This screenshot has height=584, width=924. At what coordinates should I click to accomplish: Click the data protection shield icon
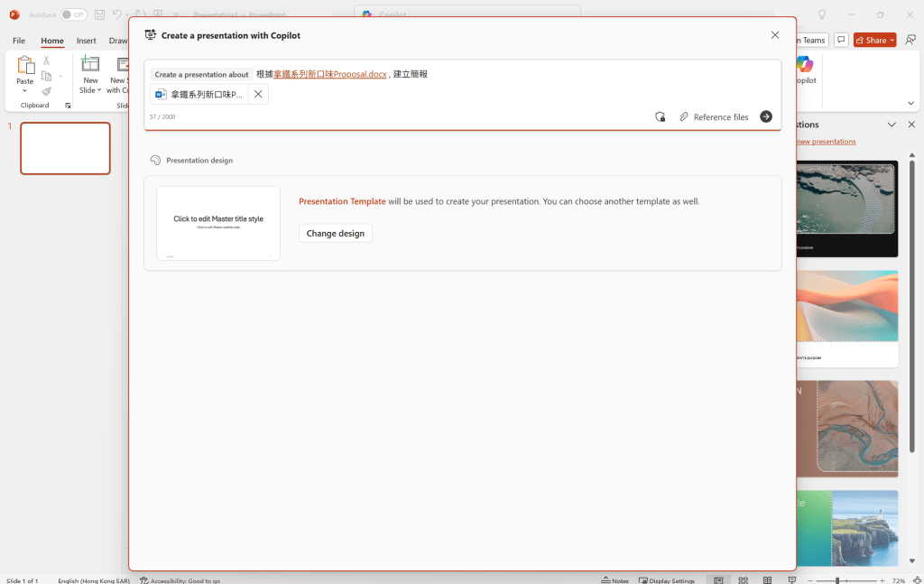[x=660, y=116]
